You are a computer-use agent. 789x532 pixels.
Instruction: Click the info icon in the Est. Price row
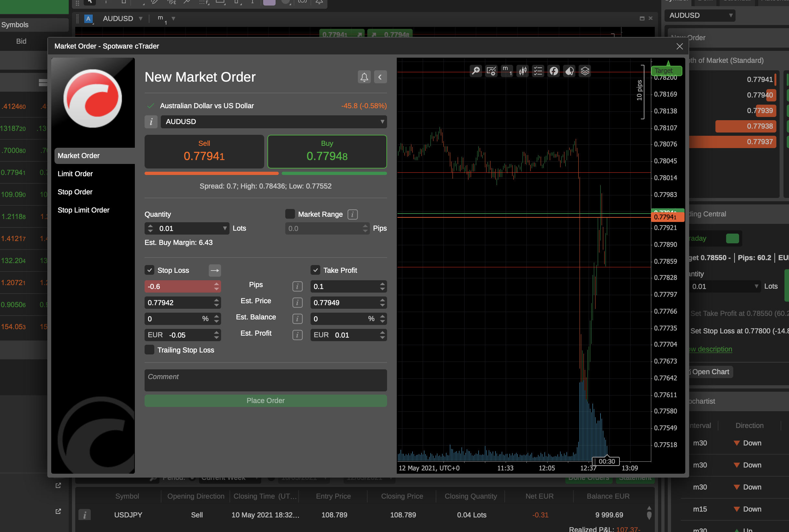[x=298, y=303]
